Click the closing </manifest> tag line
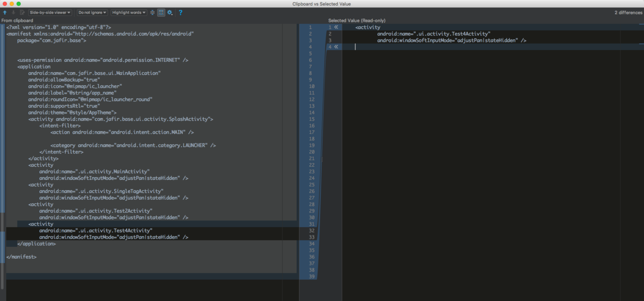Viewport: 644px width, 301px height. pos(21,257)
